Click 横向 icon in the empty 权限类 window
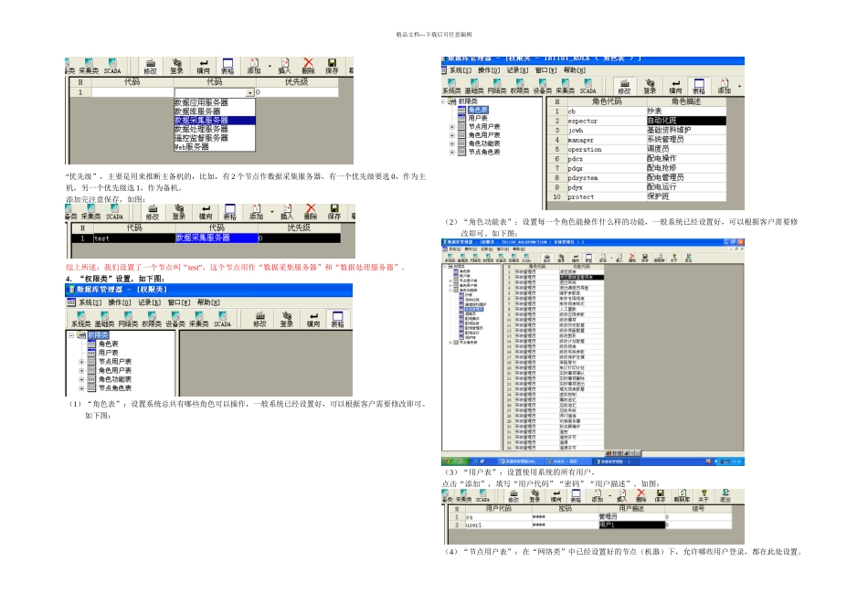This screenshot has height=614, width=868. (x=313, y=320)
